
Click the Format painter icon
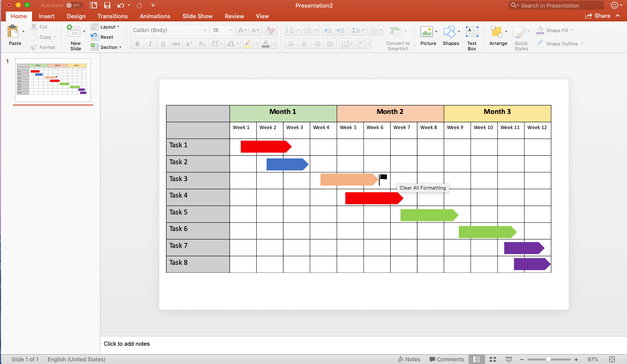pyautogui.click(x=33, y=47)
